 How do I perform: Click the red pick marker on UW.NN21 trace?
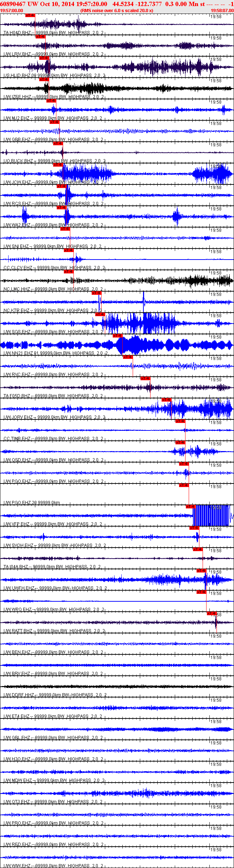pos(117,336)
